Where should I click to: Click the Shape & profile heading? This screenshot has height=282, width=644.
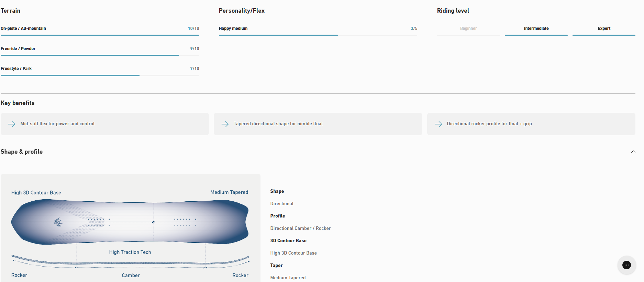tap(22, 152)
